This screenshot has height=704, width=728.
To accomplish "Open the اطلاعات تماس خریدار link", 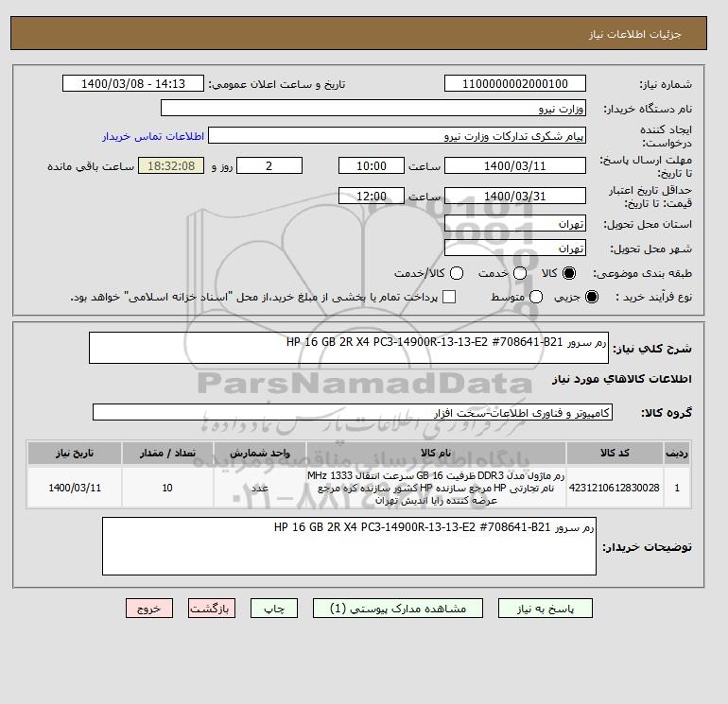I will pyautogui.click(x=153, y=136).
